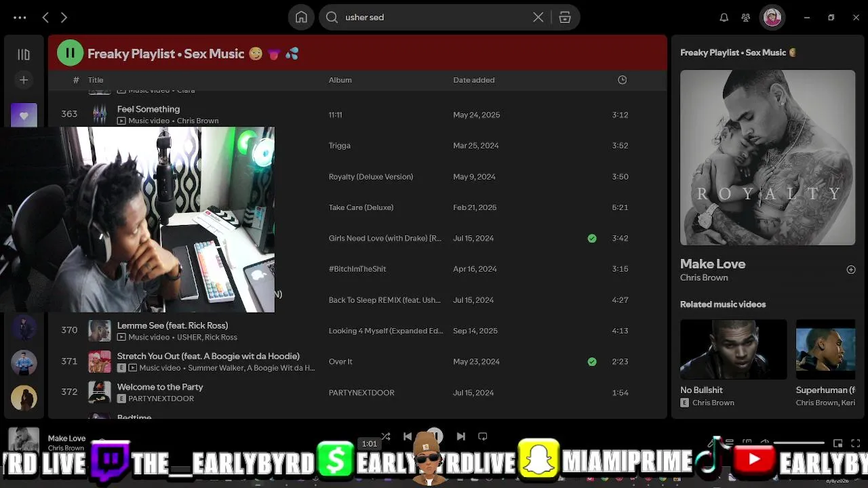The image size is (868, 488).
Task: Play the No Bullshit music video thumbnail
Action: coord(734,349)
